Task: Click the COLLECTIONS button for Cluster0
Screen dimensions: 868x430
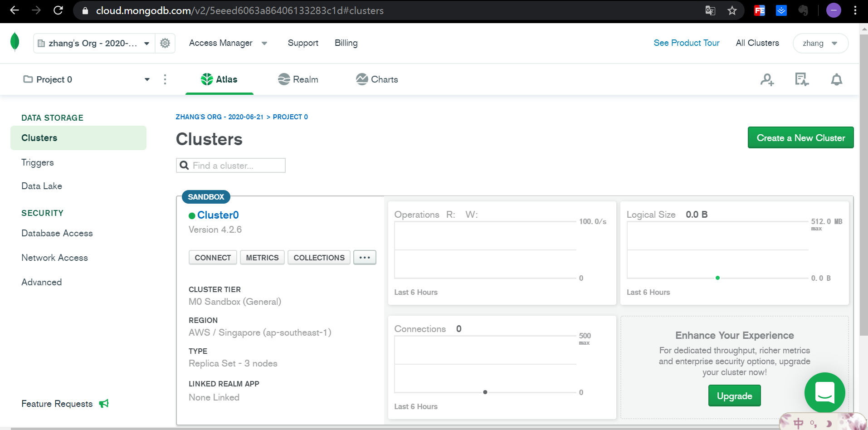Action: pos(319,257)
